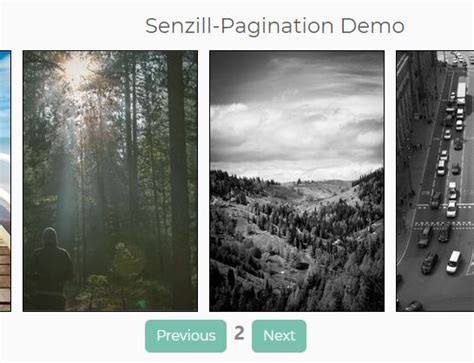The image size is (474, 363).
Task: Click the word Demo in the page title
Action: [x=373, y=26]
